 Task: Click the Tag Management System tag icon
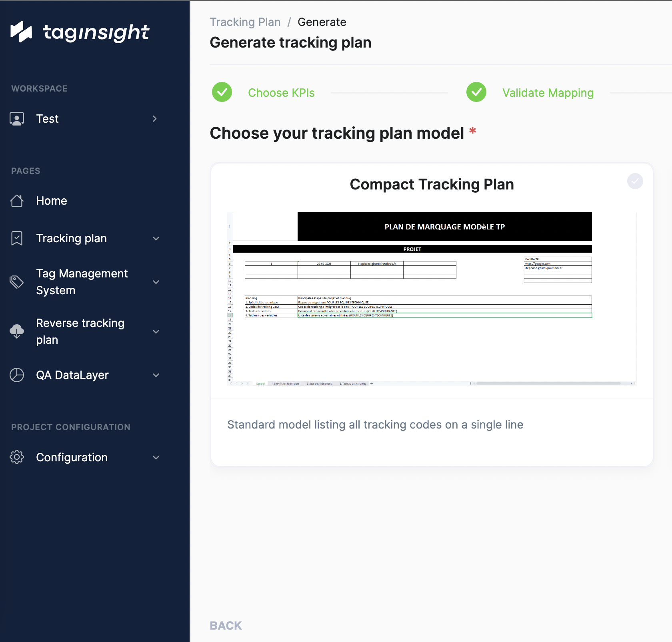click(17, 282)
